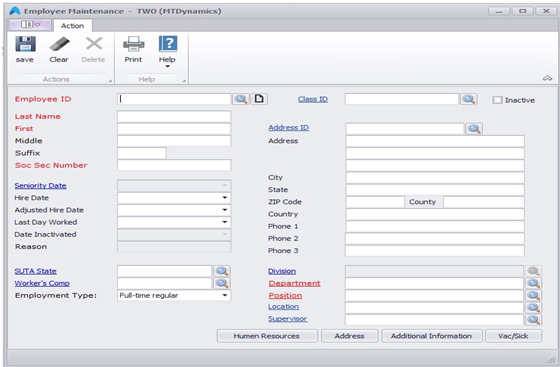Click the Print printer icon
Image resolution: width=560 pixels, height=367 pixels.
[134, 44]
